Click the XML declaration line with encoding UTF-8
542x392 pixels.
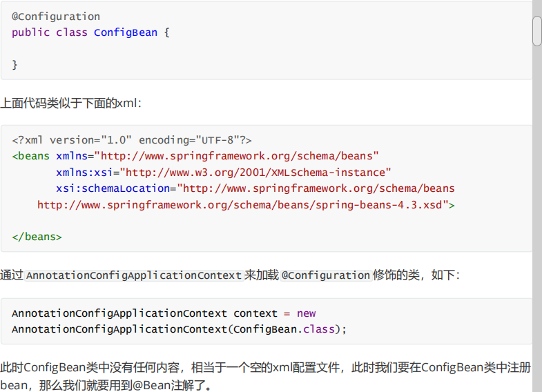pyautogui.click(x=132, y=139)
